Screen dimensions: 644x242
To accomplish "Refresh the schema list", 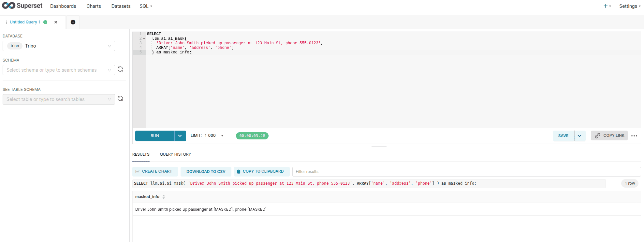I will click(120, 69).
